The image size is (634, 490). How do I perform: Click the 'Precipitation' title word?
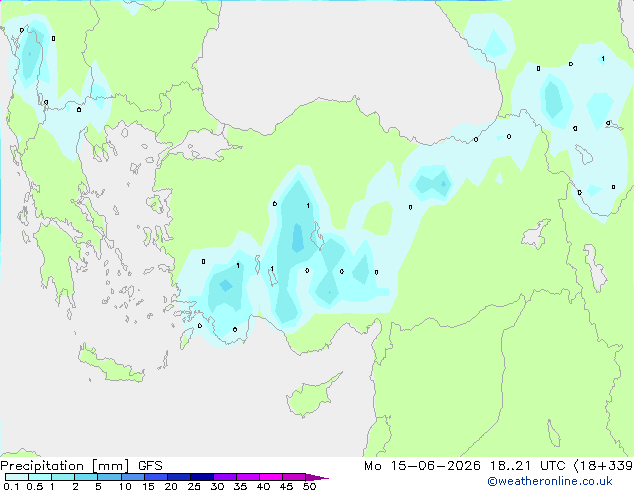42,466
